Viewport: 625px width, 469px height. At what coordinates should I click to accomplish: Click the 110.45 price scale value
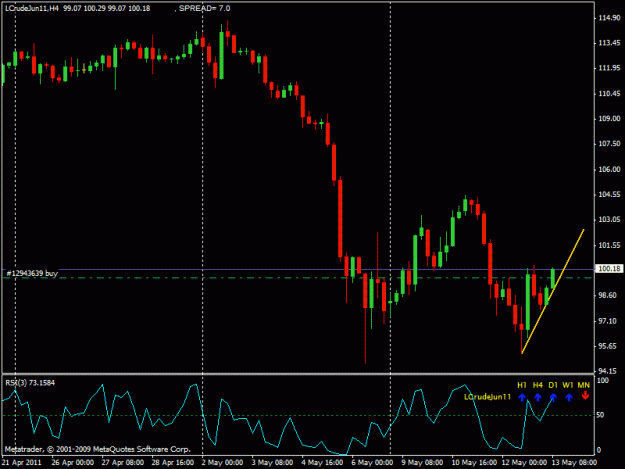[609, 94]
